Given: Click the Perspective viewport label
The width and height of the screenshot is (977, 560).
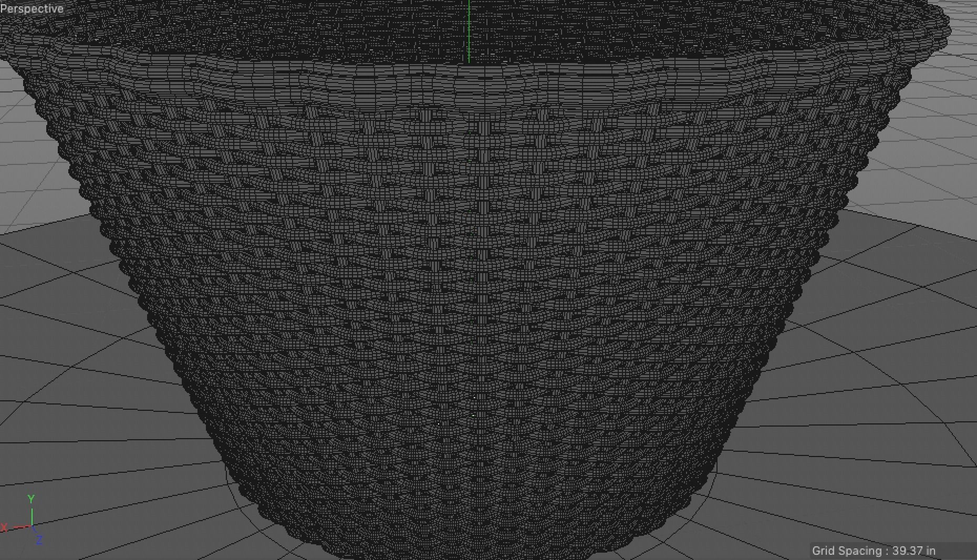Looking at the screenshot, I should (x=32, y=9).
